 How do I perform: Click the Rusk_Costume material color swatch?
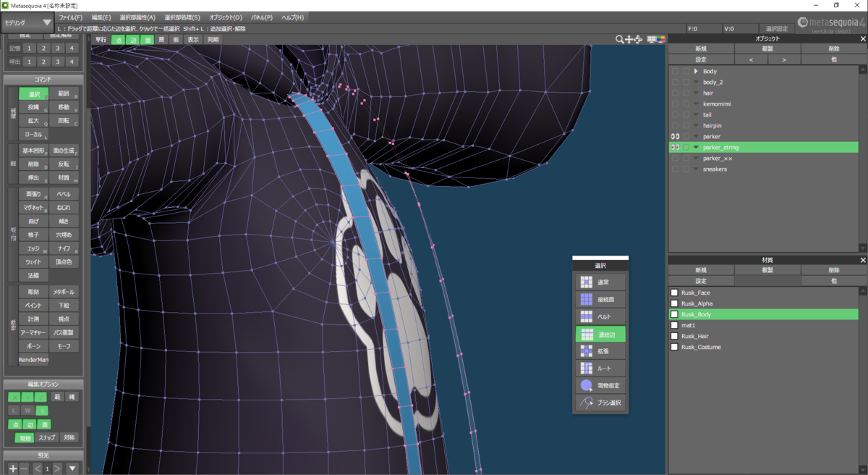coord(674,347)
